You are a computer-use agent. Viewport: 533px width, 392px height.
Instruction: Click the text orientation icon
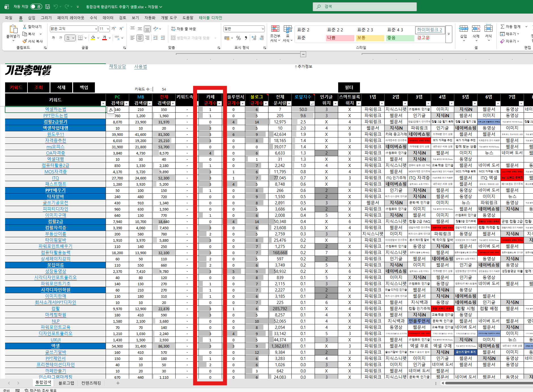tap(155, 29)
